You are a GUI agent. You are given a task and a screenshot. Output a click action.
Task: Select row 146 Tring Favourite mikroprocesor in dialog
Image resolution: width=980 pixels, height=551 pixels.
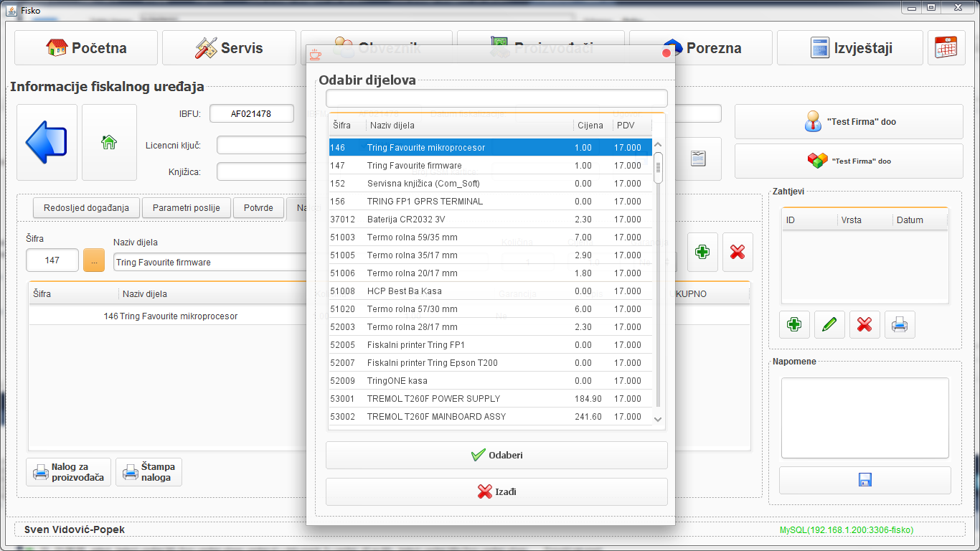[490, 147]
